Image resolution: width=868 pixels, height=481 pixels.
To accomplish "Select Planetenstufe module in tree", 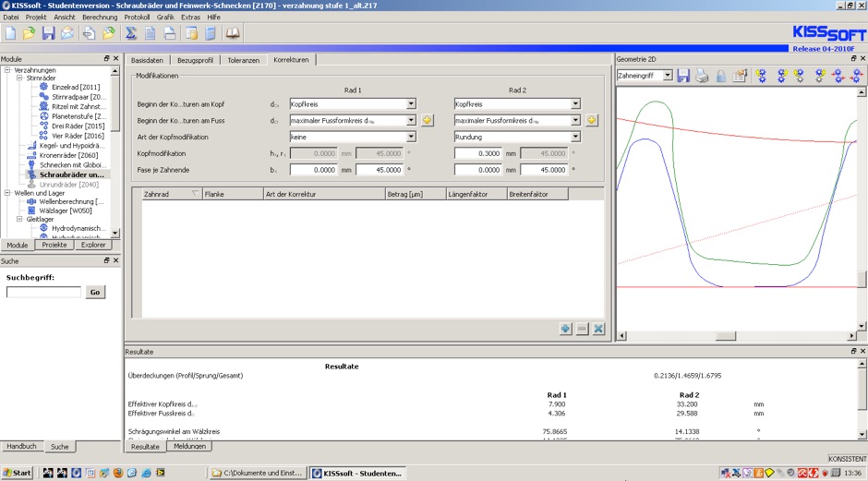I will pyautogui.click(x=78, y=116).
